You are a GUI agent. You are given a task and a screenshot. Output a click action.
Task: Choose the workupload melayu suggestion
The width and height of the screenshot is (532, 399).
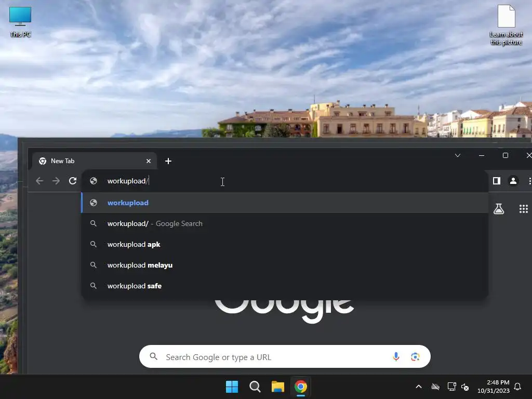point(284,265)
